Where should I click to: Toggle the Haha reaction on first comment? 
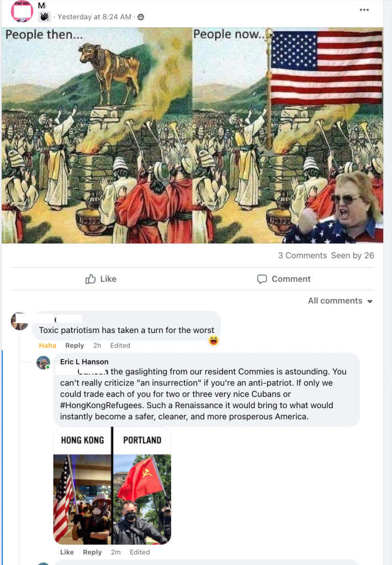[x=47, y=345]
